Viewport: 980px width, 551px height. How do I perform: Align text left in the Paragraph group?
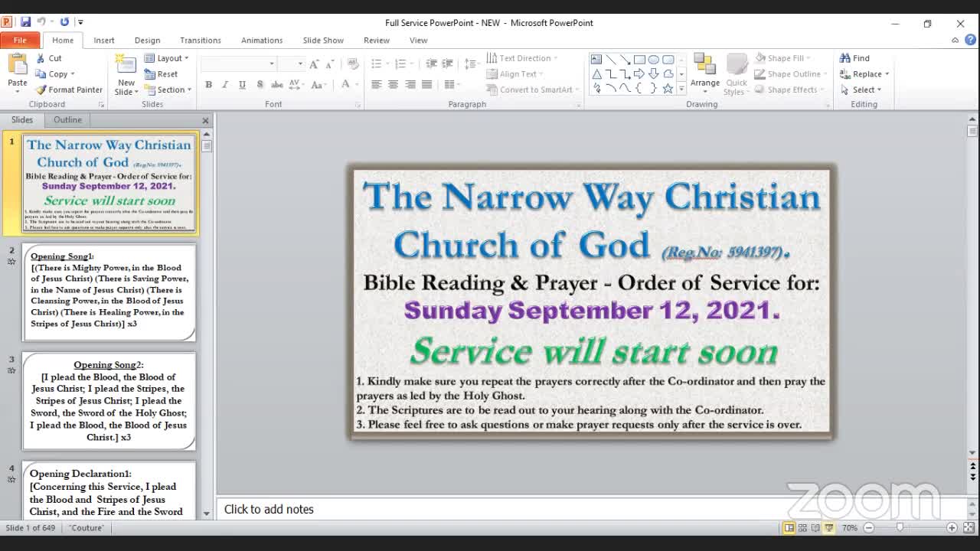376,84
